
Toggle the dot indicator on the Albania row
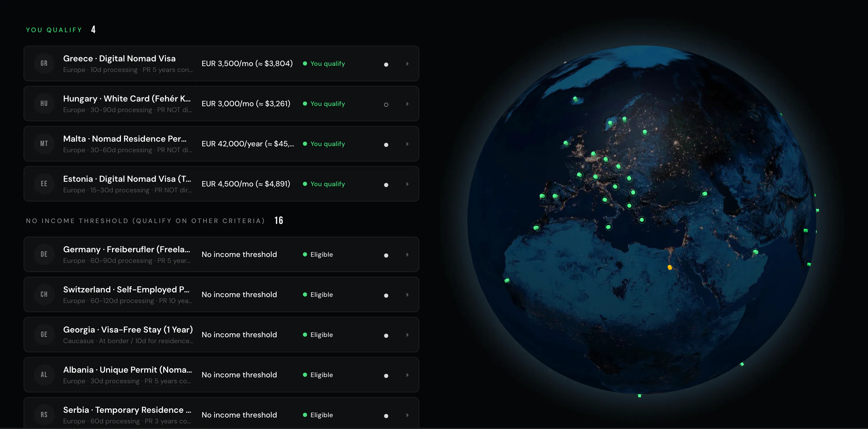(386, 376)
